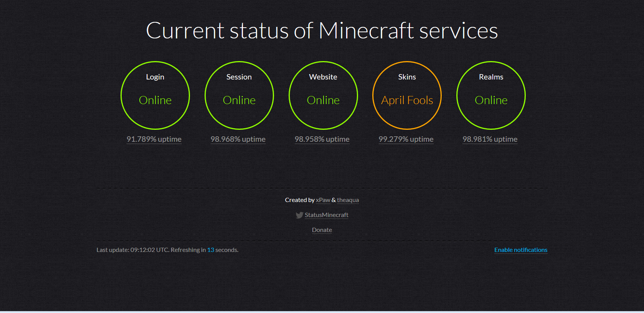The height and width of the screenshot is (313, 644).
Task: Click the Website status circle
Action: [x=323, y=95]
